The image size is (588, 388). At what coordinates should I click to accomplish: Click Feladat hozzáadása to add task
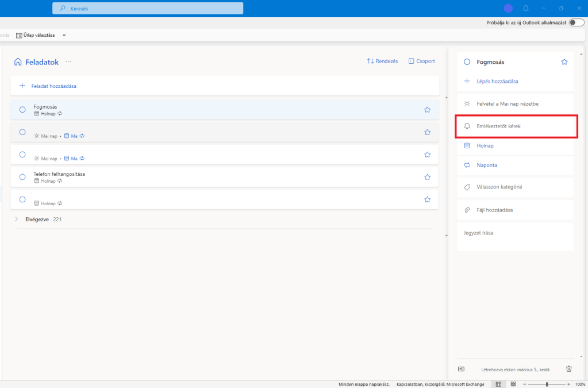tap(53, 86)
